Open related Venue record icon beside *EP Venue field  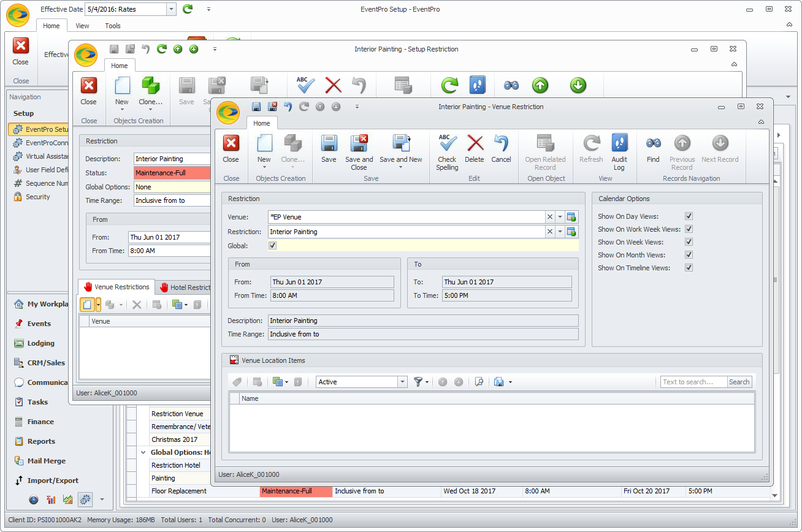tap(571, 217)
